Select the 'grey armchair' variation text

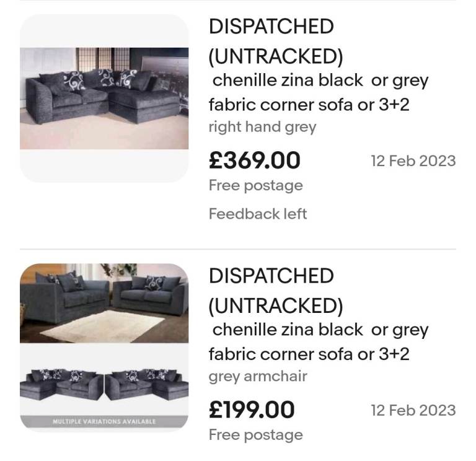click(x=257, y=376)
